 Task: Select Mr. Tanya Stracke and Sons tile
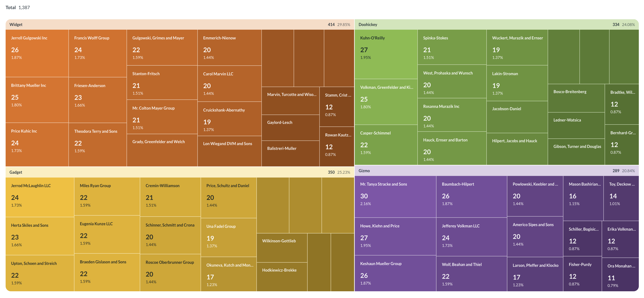395,197
